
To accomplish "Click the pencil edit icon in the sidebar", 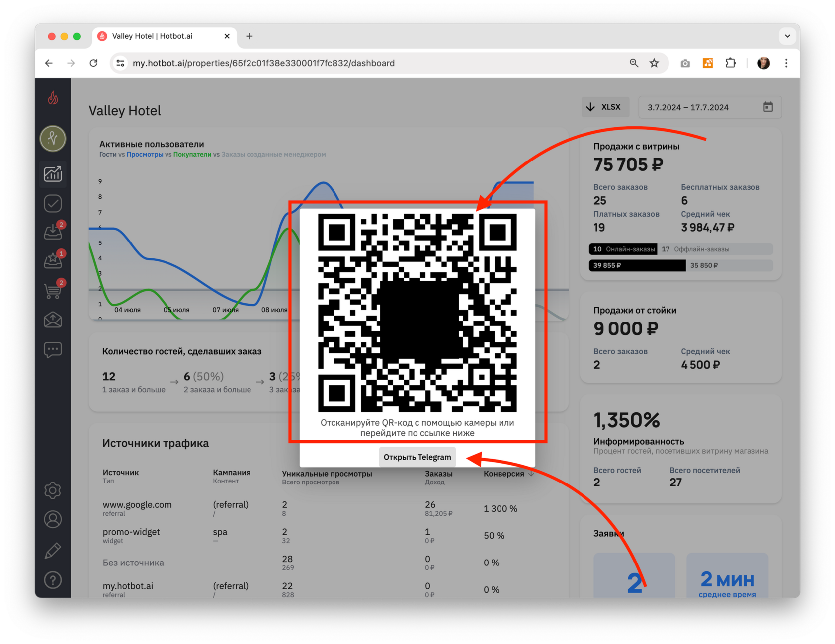I will [53, 551].
